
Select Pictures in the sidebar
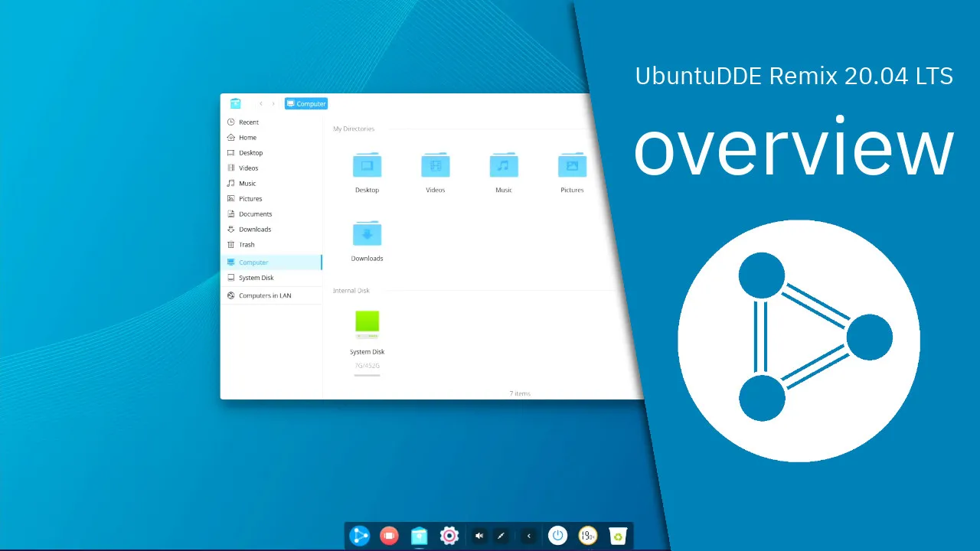[271, 199]
